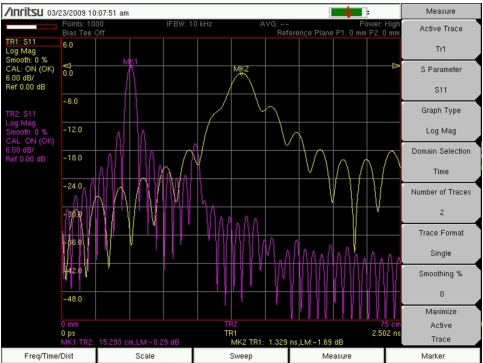The width and height of the screenshot is (483, 363).
Task: Switch to the Sweep menu
Action: click(241, 356)
